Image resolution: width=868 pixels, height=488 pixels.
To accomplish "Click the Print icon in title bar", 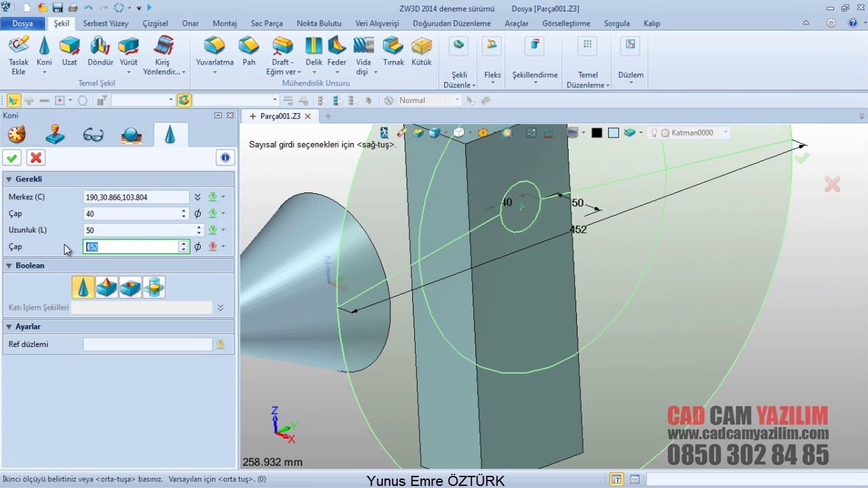I will coord(73,8).
